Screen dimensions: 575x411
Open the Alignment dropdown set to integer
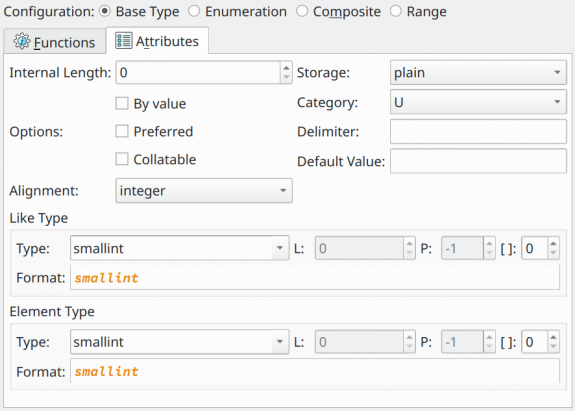coord(204,191)
